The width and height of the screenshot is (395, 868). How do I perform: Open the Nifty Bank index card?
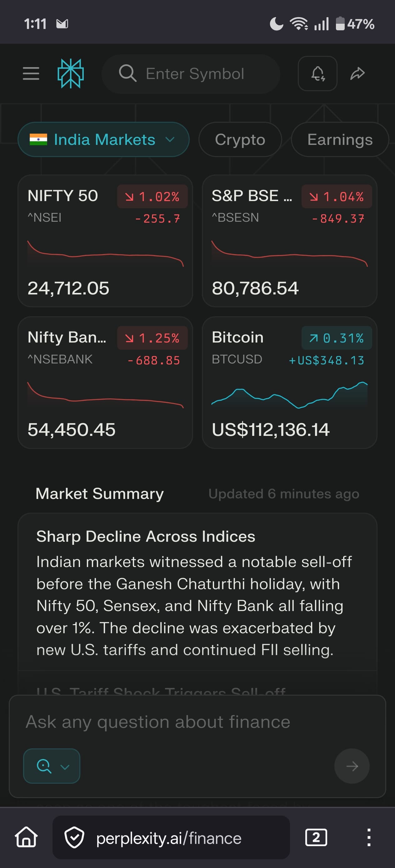(x=105, y=382)
